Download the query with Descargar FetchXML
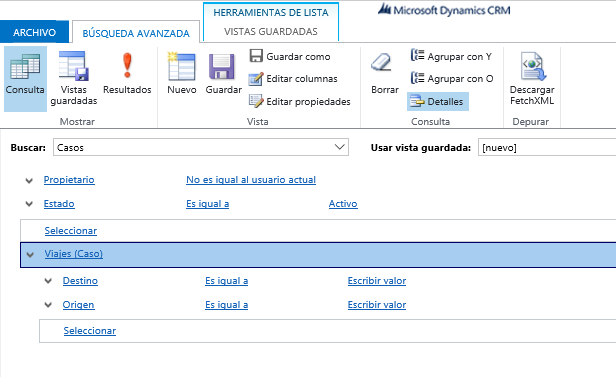 pyautogui.click(x=532, y=78)
